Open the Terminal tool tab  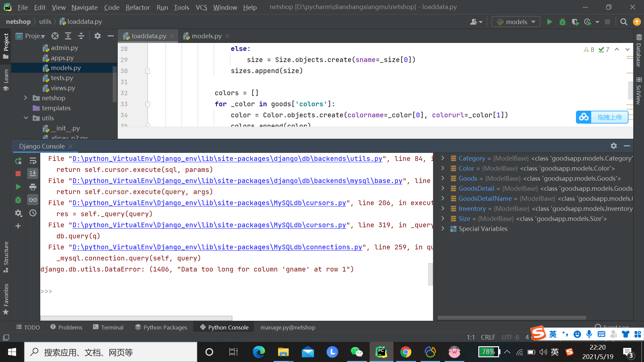coord(108,327)
